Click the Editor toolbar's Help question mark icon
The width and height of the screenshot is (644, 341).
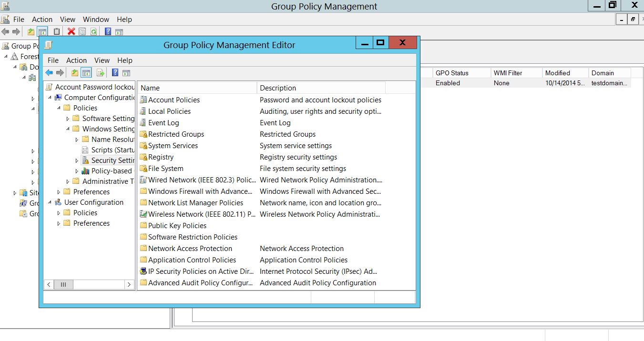tap(115, 73)
